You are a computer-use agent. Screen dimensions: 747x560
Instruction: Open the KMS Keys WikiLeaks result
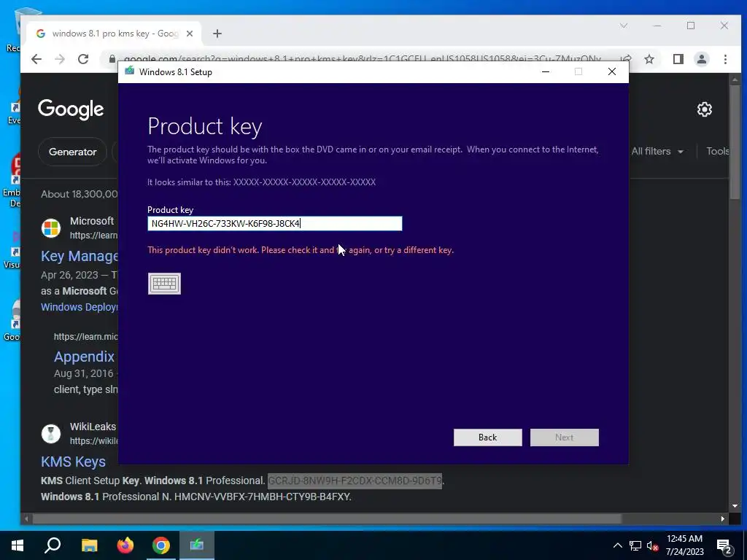[74, 462]
